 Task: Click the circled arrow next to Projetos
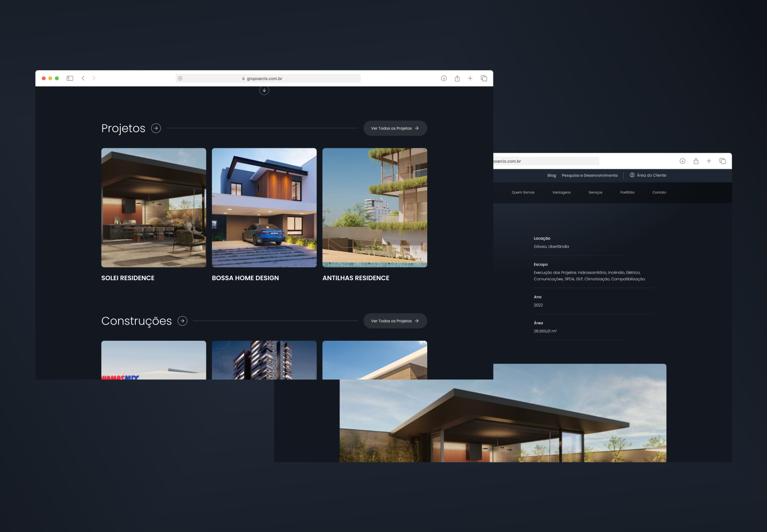point(156,128)
